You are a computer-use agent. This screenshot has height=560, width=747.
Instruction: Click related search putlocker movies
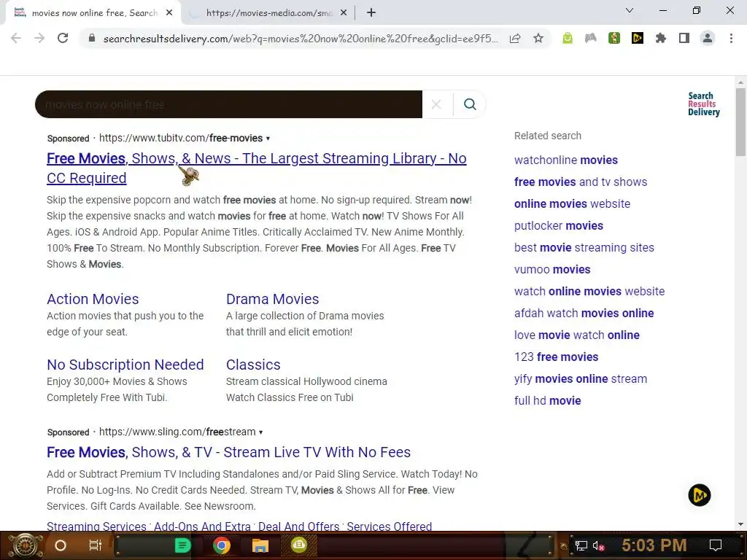[x=559, y=226]
